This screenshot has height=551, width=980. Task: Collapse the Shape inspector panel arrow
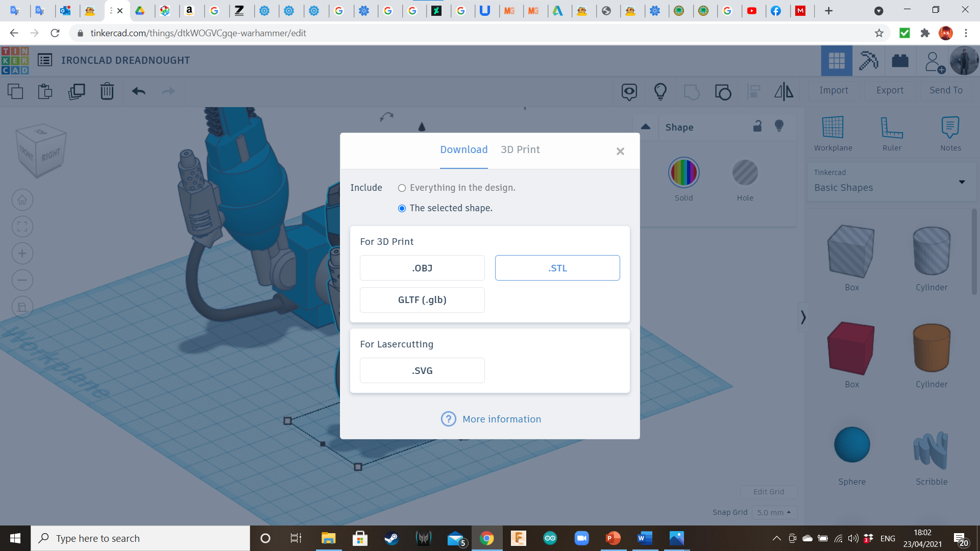[646, 127]
